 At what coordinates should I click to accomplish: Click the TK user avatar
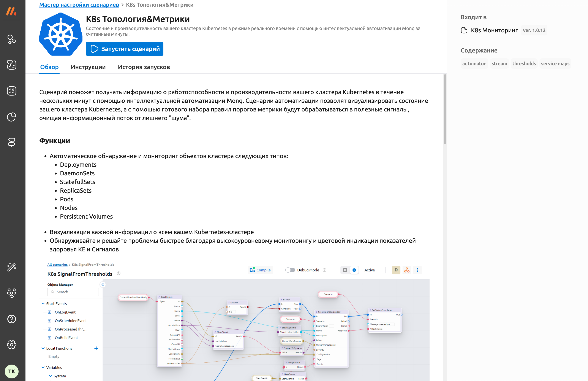[x=11, y=371]
